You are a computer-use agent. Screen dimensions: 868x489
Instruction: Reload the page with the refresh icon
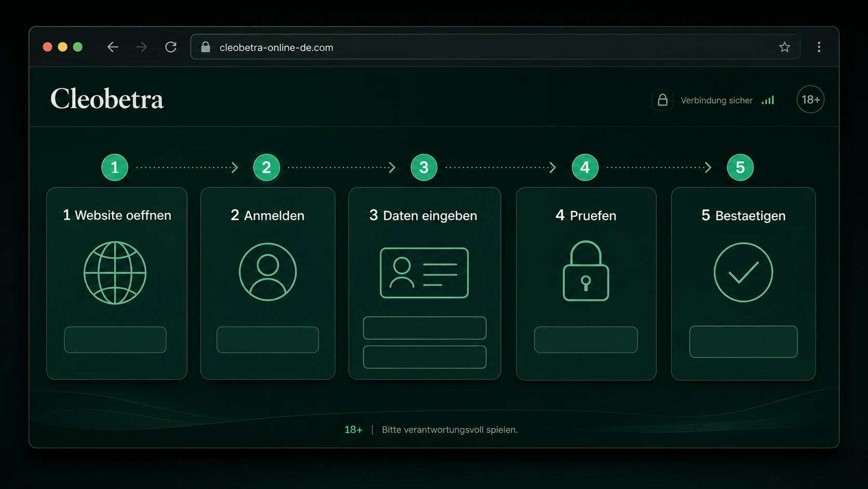click(x=171, y=47)
